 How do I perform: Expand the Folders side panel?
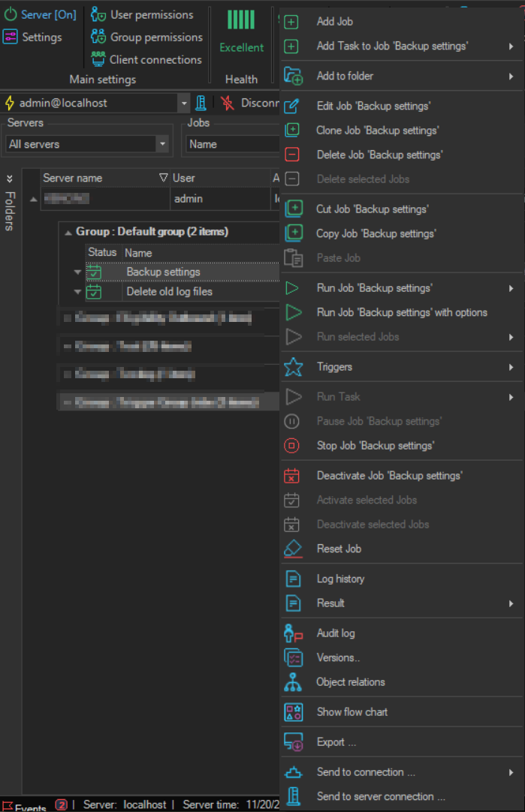point(10,179)
